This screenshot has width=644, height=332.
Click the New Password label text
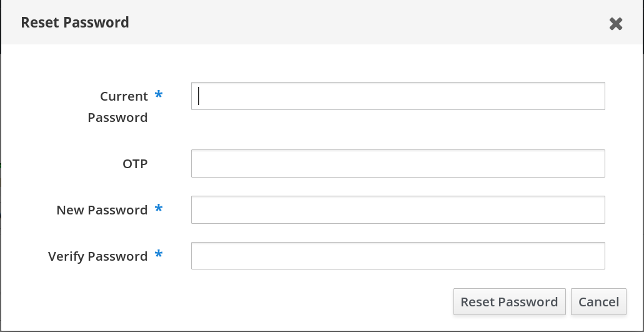pyautogui.click(x=102, y=210)
